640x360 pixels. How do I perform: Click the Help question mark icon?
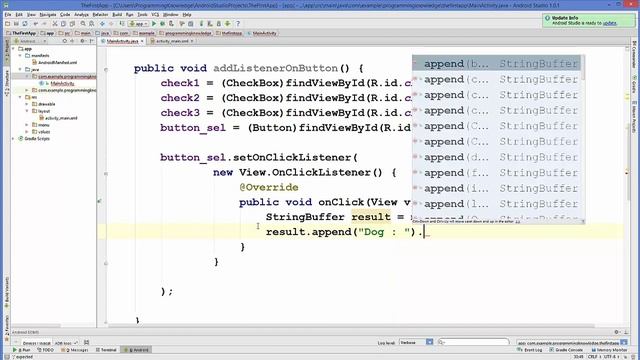(x=238, y=24)
